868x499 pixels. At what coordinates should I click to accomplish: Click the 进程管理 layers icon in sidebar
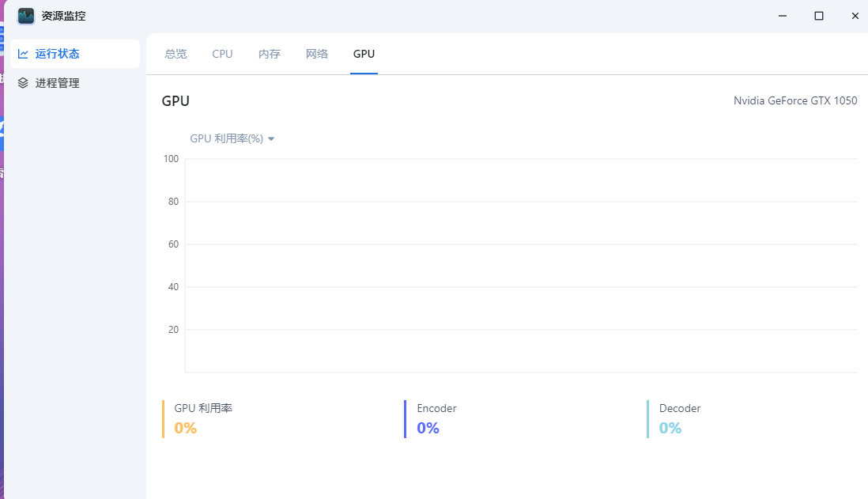coord(23,83)
